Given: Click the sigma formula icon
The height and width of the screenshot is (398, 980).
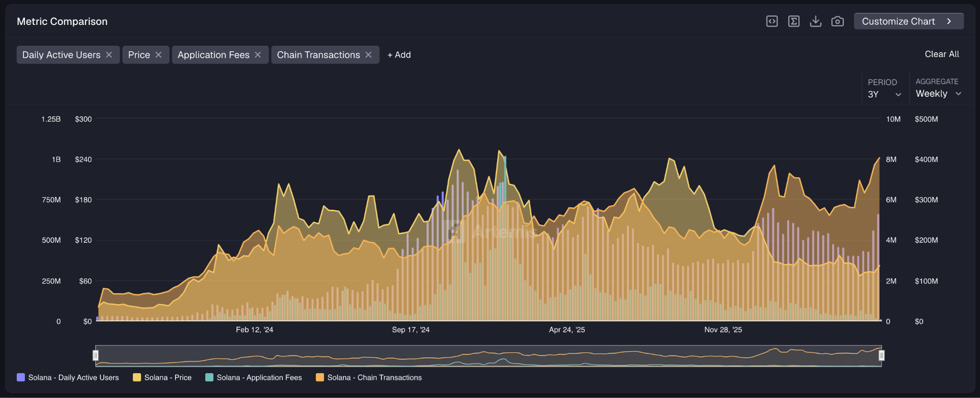Looking at the screenshot, I should pyautogui.click(x=794, y=21).
